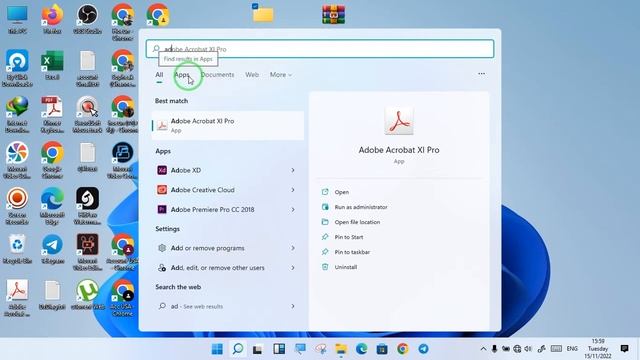Click Uninstall for Adobe Acrobat XI Pro
The width and height of the screenshot is (640, 360).
[x=346, y=267]
